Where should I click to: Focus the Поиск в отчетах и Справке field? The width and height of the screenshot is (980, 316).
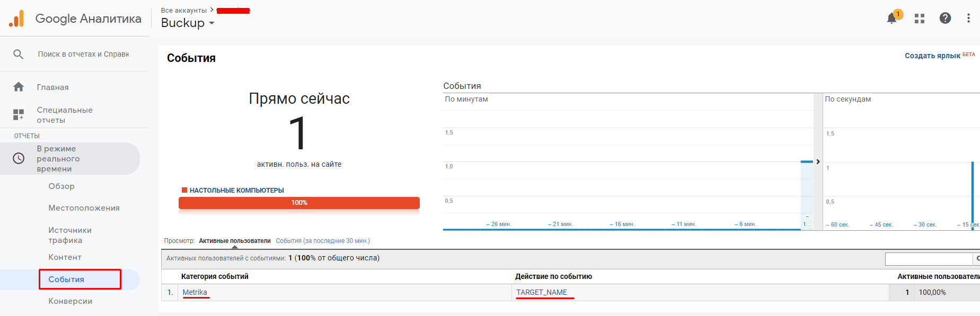click(83, 54)
